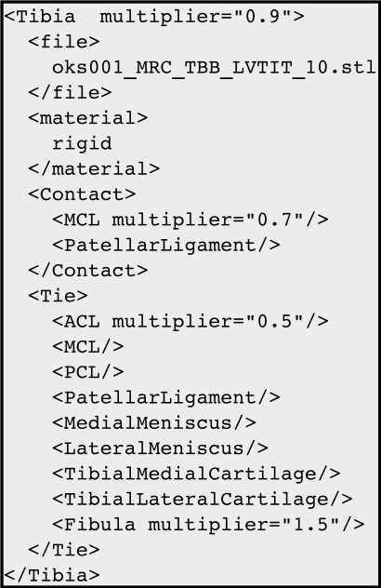Click the TibialLateralCartilage element

[203, 500]
